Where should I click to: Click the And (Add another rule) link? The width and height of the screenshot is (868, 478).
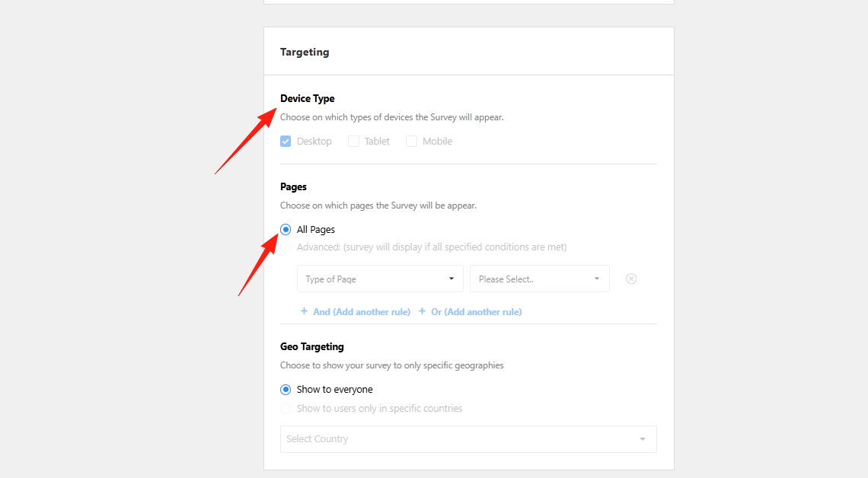pos(362,312)
